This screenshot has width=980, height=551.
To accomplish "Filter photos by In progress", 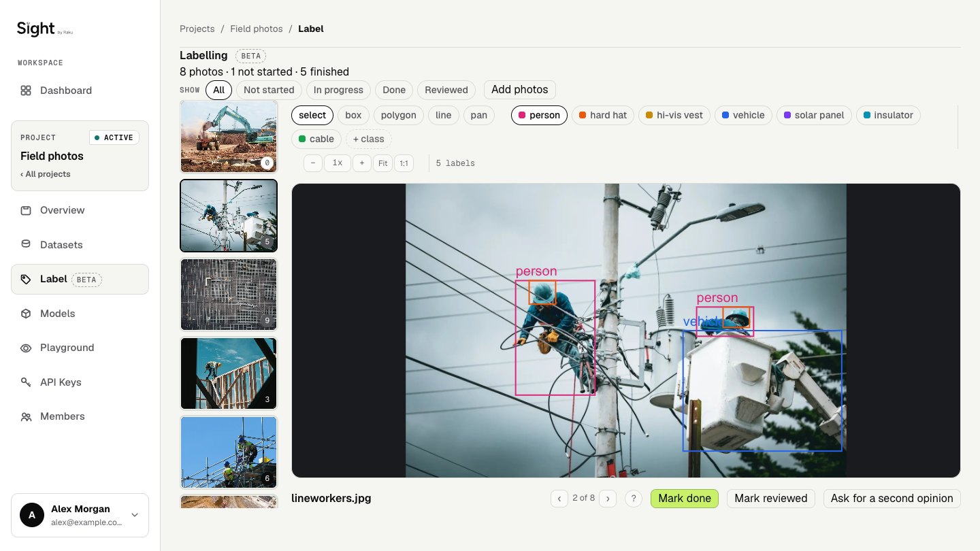I will click(x=339, y=90).
